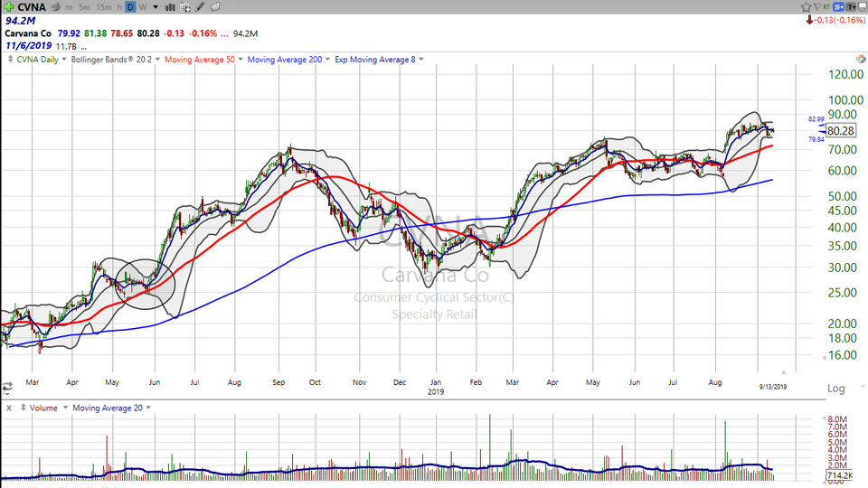Select the 15m timeframe

pyautogui.click(x=103, y=7)
